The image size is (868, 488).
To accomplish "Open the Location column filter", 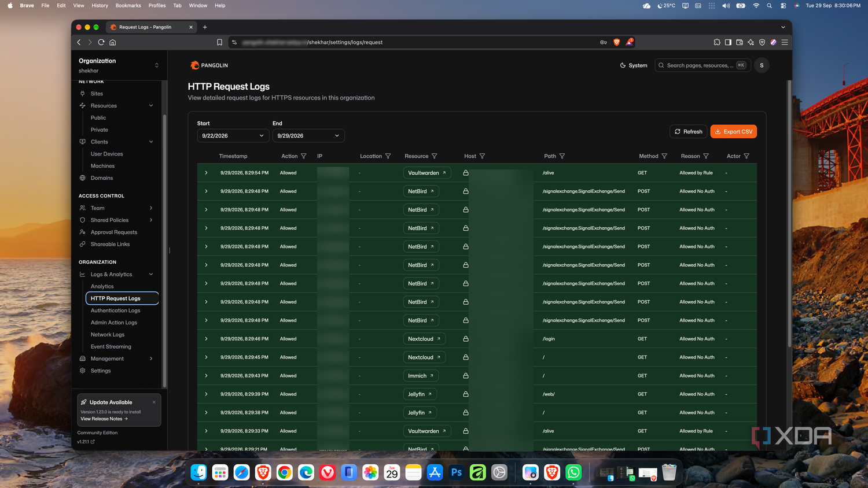I will click(x=388, y=156).
